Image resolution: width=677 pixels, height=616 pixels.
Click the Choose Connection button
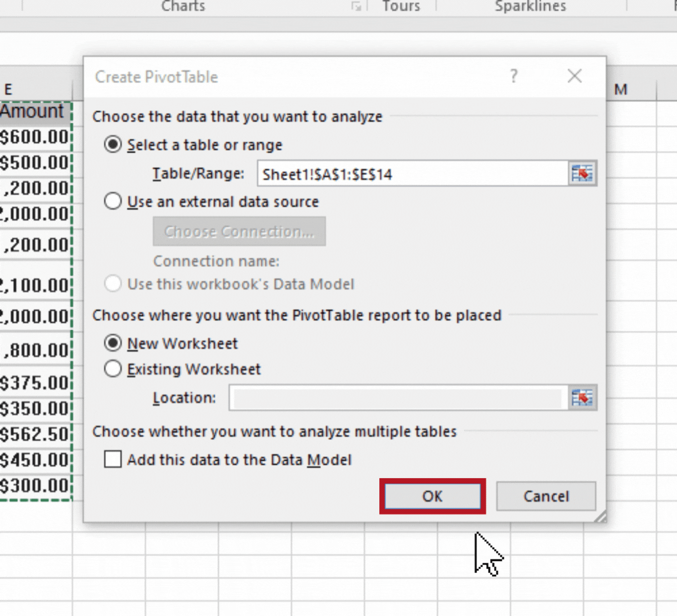(x=239, y=231)
